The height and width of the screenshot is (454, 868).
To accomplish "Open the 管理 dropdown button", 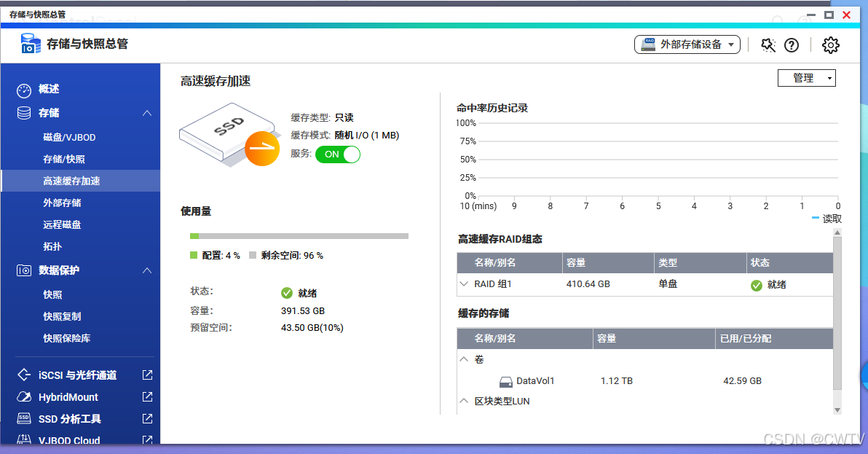I will (807, 78).
